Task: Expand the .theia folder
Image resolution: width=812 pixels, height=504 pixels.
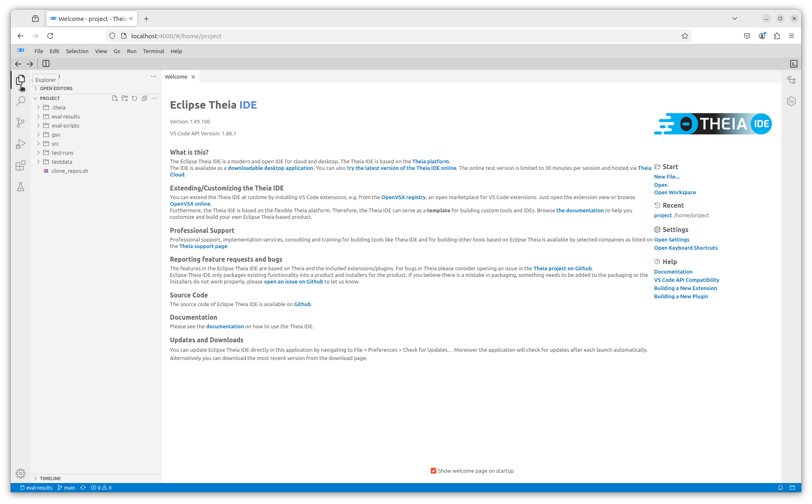Action: [x=38, y=107]
